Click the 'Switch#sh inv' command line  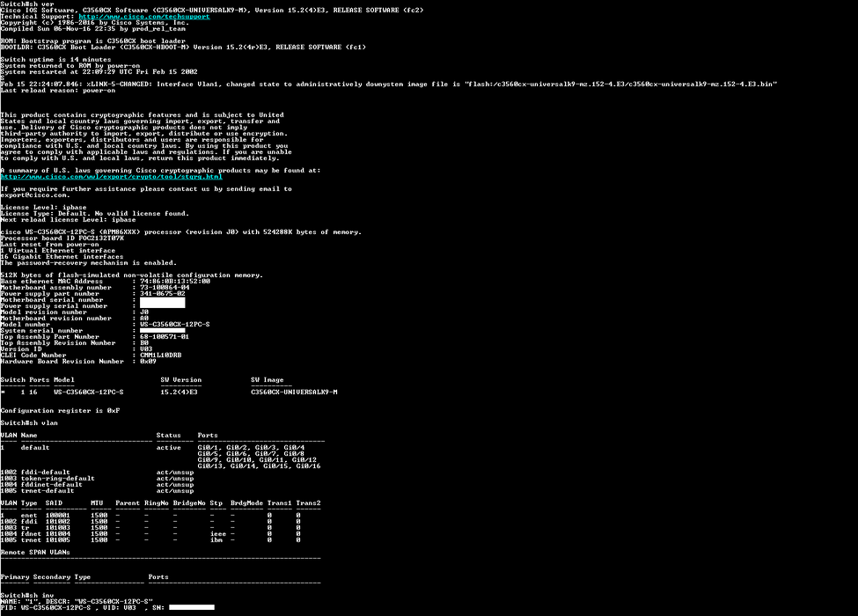27,595
